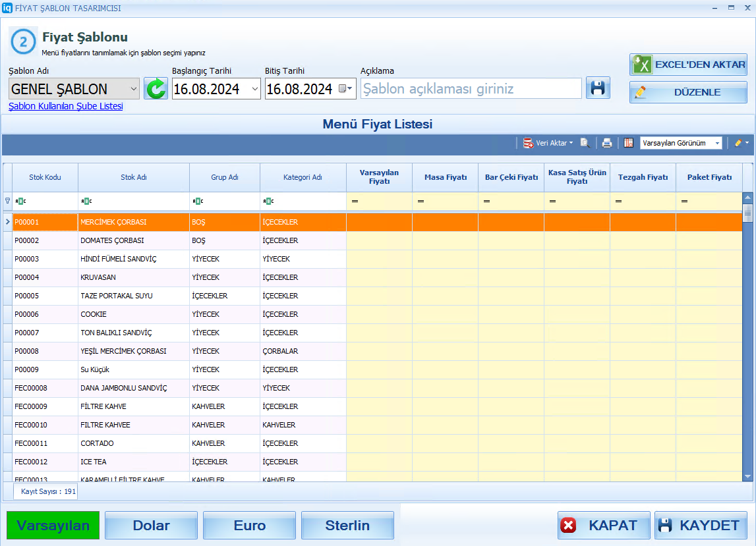756x546 pixels.
Task: Click the KAYDET button
Action: pos(701,526)
